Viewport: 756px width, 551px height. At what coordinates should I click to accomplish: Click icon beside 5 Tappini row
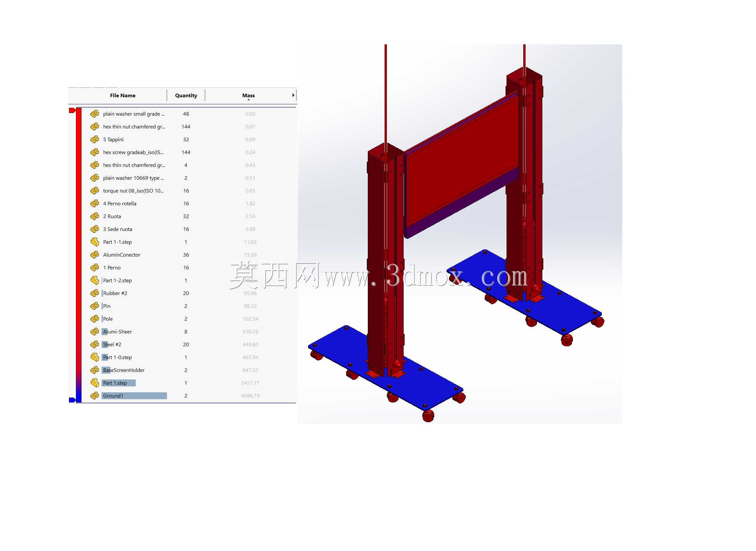tap(95, 139)
